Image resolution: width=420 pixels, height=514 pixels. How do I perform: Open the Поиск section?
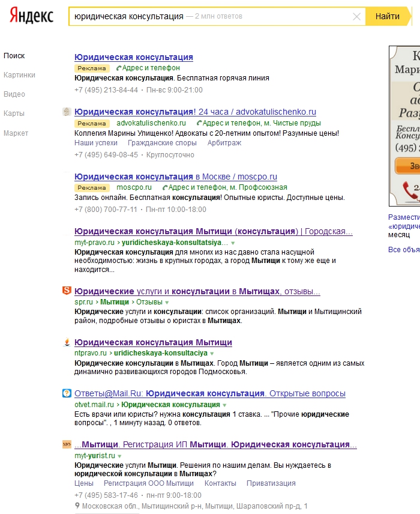(14, 56)
